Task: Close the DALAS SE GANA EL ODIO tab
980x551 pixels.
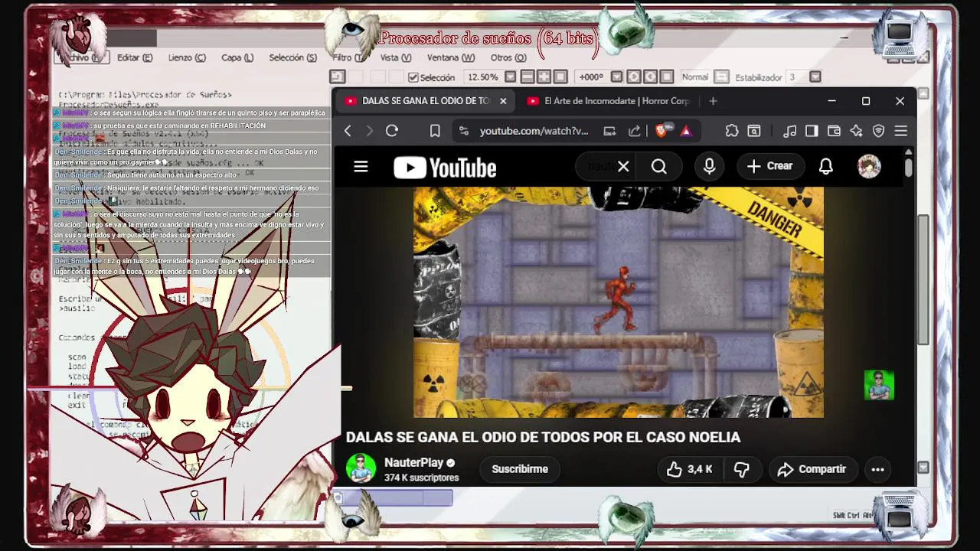Action: tap(503, 101)
